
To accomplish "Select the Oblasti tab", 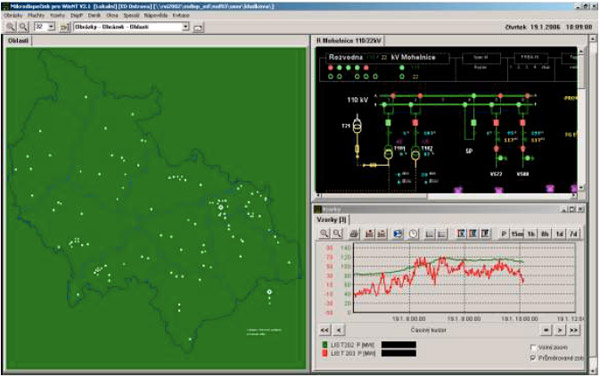I will point(18,41).
